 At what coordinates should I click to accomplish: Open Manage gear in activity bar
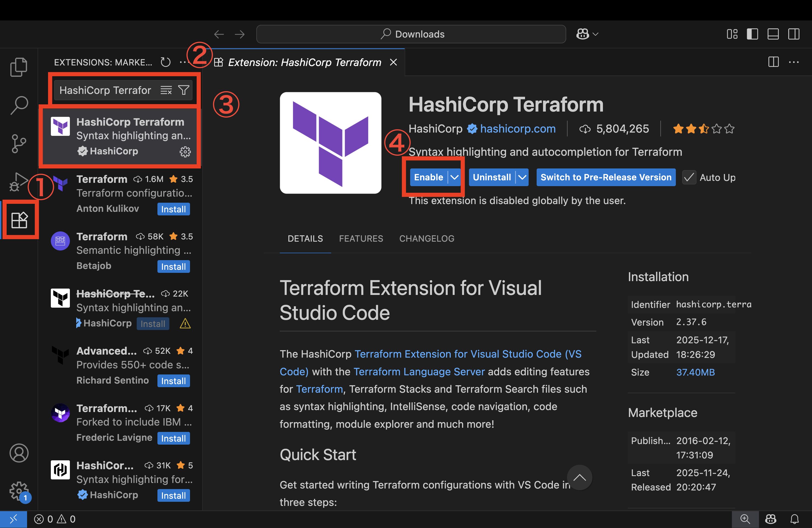coord(19,491)
